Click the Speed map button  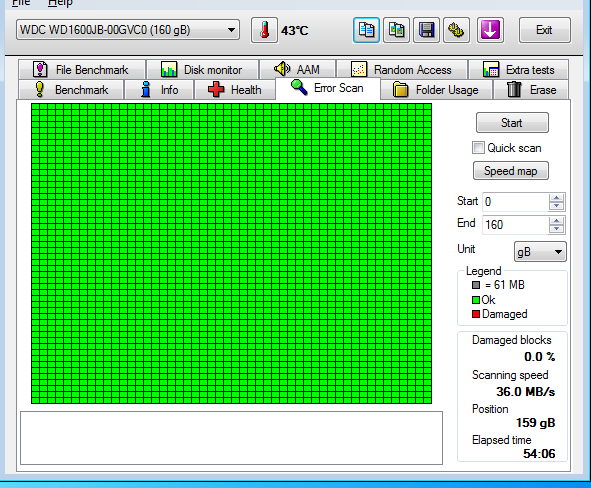(x=511, y=171)
